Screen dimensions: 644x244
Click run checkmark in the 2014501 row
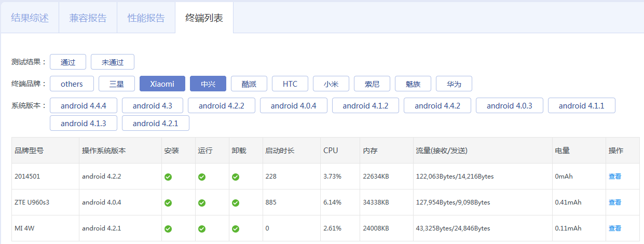(x=202, y=177)
